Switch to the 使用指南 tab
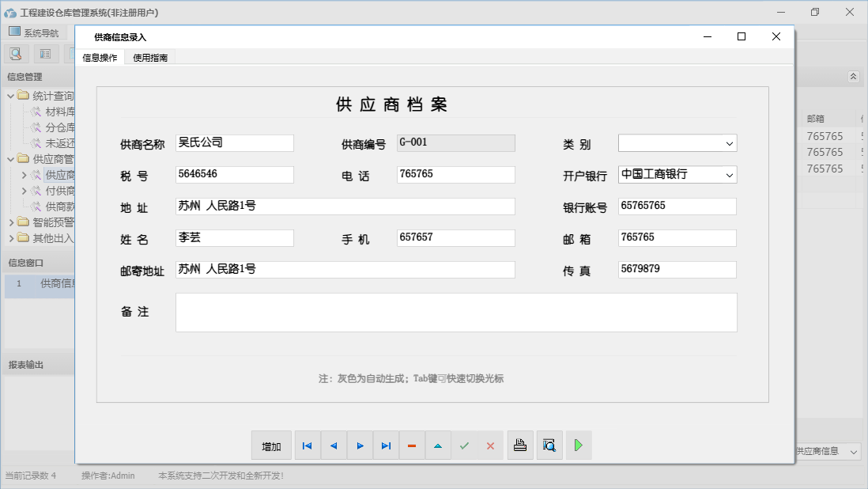The image size is (868, 489). tap(150, 58)
